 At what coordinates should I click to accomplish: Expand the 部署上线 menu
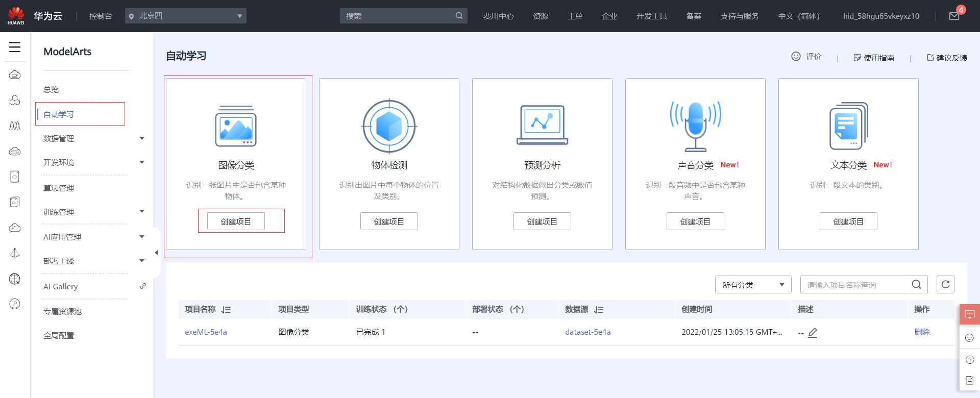pos(142,261)
